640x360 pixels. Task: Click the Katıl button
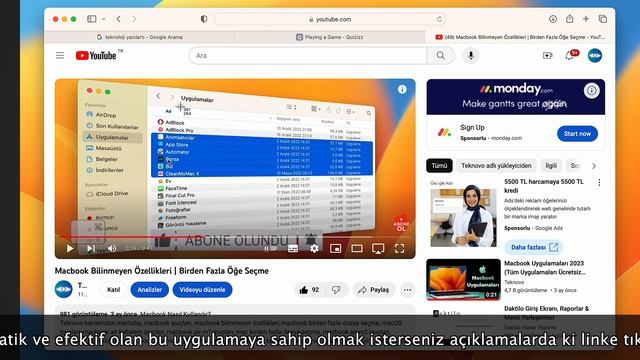(113, 290)
